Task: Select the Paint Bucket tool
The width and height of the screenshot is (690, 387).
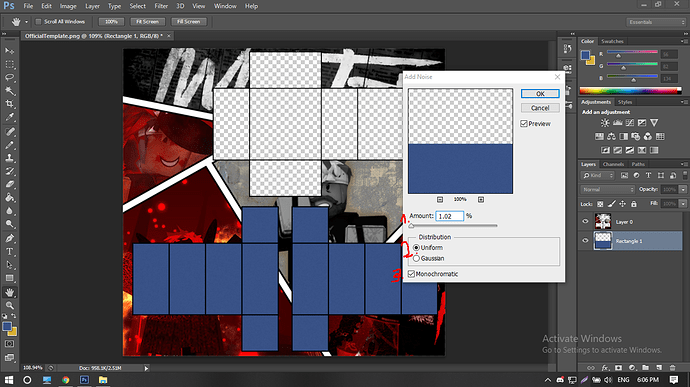Action: click(x=9, y=197)
